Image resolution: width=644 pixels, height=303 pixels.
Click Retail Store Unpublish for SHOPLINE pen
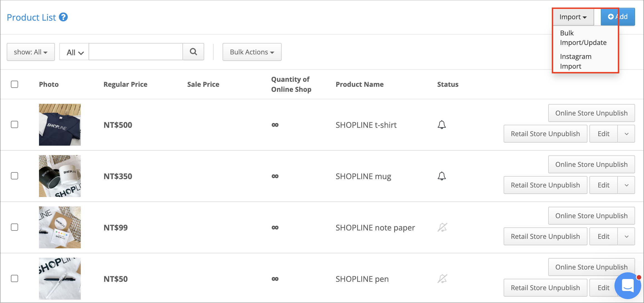[545, 288]
